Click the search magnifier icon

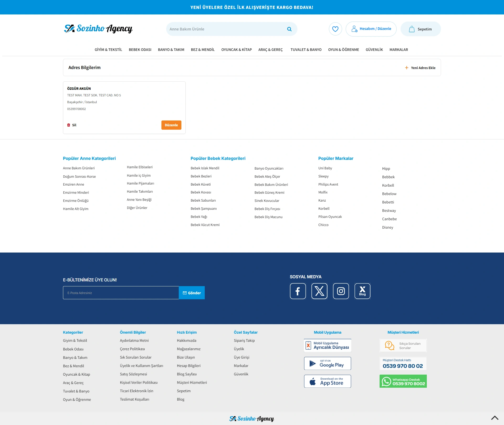tap(289, 29)
